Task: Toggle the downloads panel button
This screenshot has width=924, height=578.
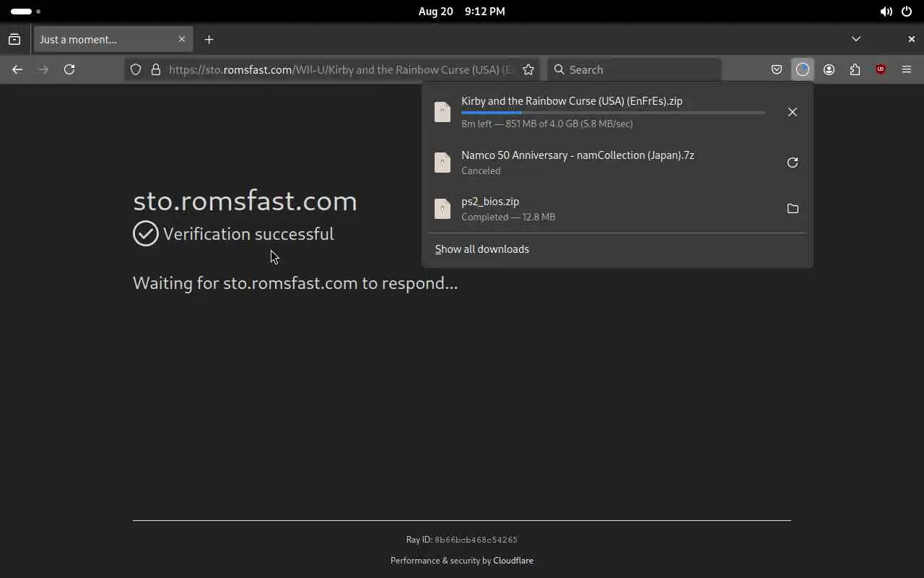Action: point(803,69)
